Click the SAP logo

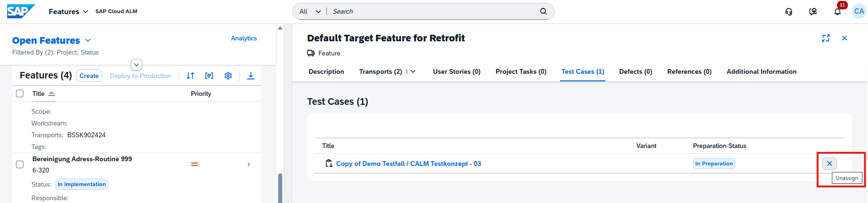pyautogui.click(x=21, y=11)
